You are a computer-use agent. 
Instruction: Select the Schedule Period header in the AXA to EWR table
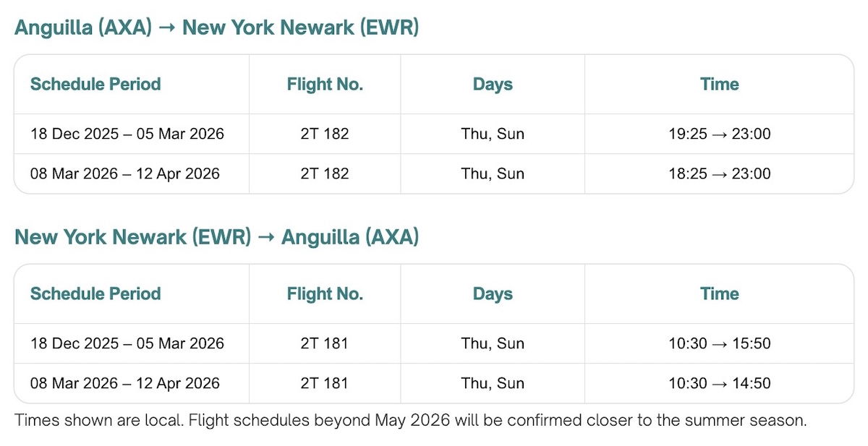click(95, 85)
